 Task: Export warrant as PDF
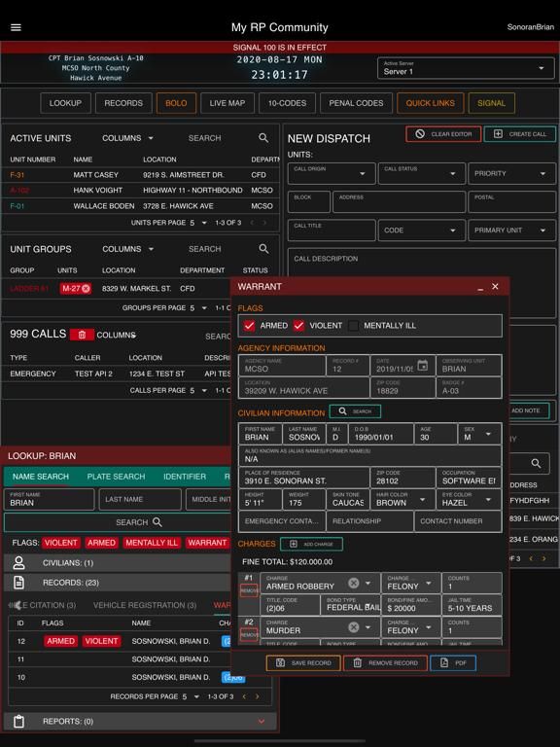(453, 662)
